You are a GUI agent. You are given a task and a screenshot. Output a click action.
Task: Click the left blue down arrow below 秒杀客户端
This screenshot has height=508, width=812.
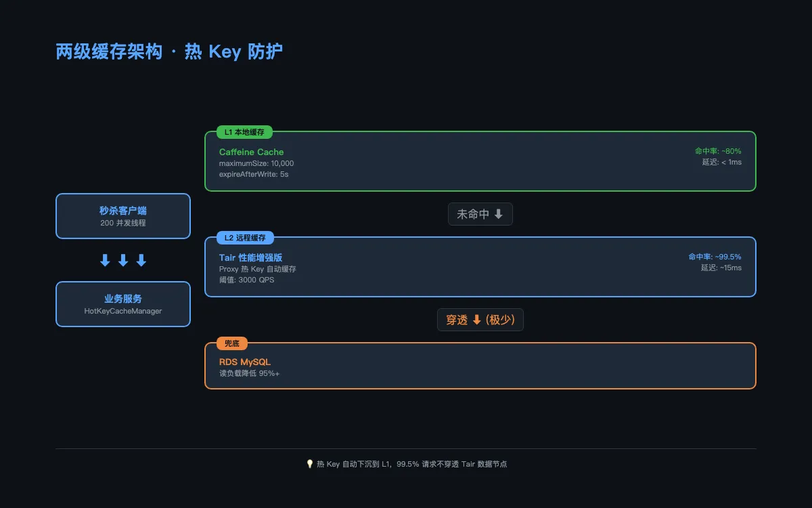coord(105,261)
